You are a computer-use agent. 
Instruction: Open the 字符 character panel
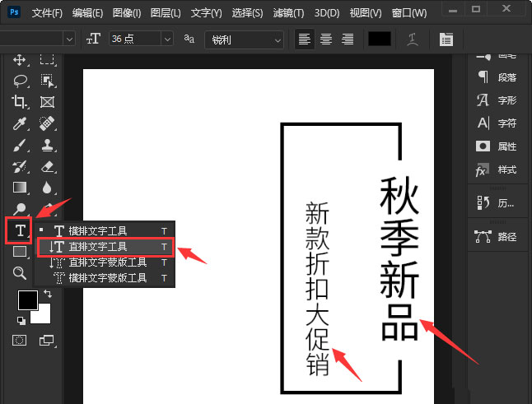497,123
